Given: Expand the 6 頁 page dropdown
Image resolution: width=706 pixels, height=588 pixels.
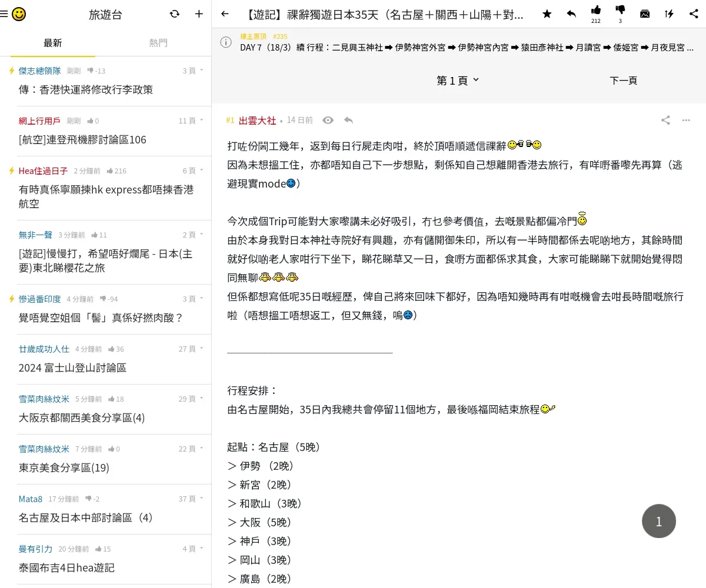Looking at the screenshot, I should click(193, 171).
